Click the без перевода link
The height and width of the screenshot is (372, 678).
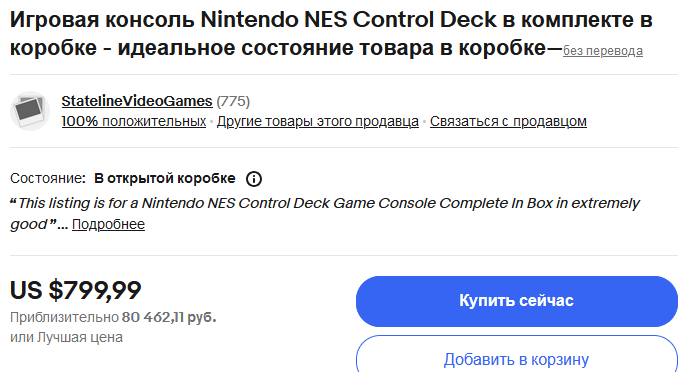pos(603,51)
